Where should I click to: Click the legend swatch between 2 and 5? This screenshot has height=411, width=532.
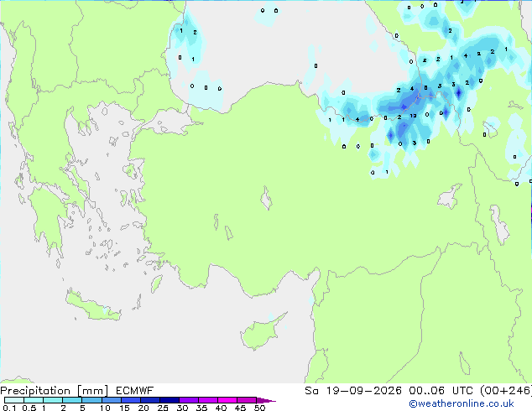click(x=73, y=400)
